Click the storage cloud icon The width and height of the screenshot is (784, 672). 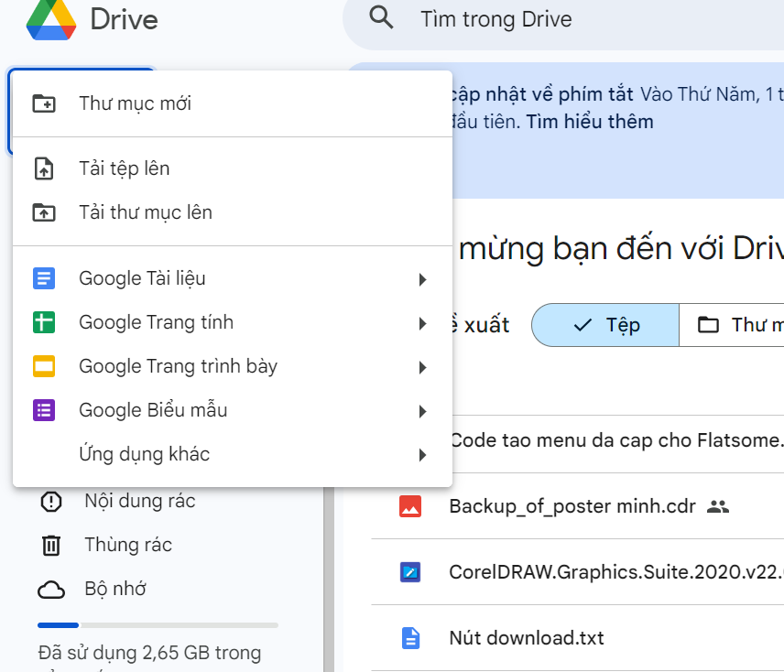tap(51, 590)
